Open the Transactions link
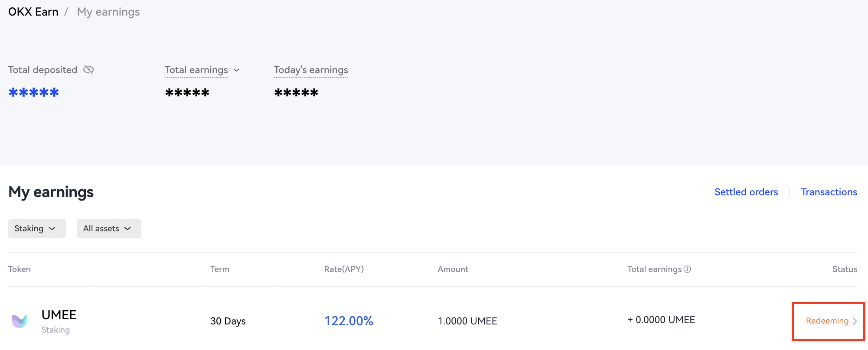Viewport: 868px width, 350px height. pos(829,192)
